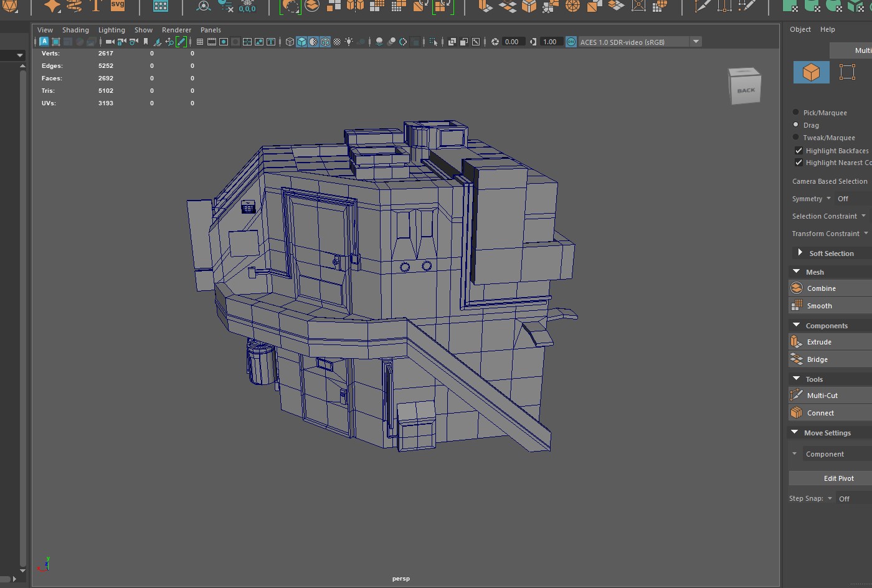Uncheck Highlight Backfaces checkbox

[799, 151]
